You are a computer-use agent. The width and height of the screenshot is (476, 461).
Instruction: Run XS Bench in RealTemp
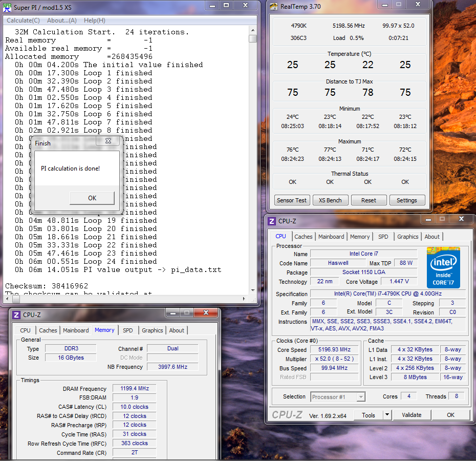pyautogui.click(x=330, y=200)
